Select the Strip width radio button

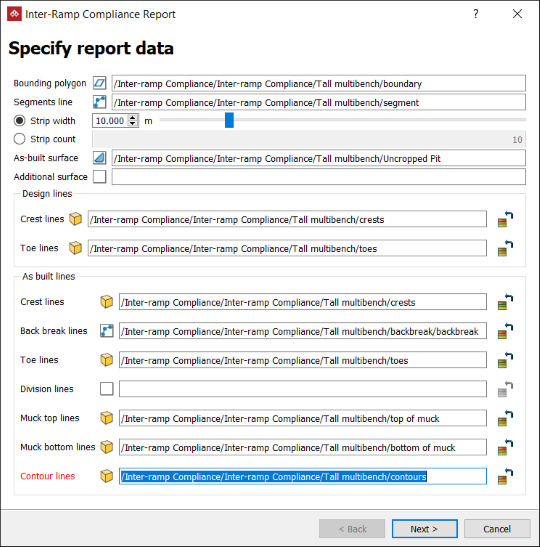(20, 121)
